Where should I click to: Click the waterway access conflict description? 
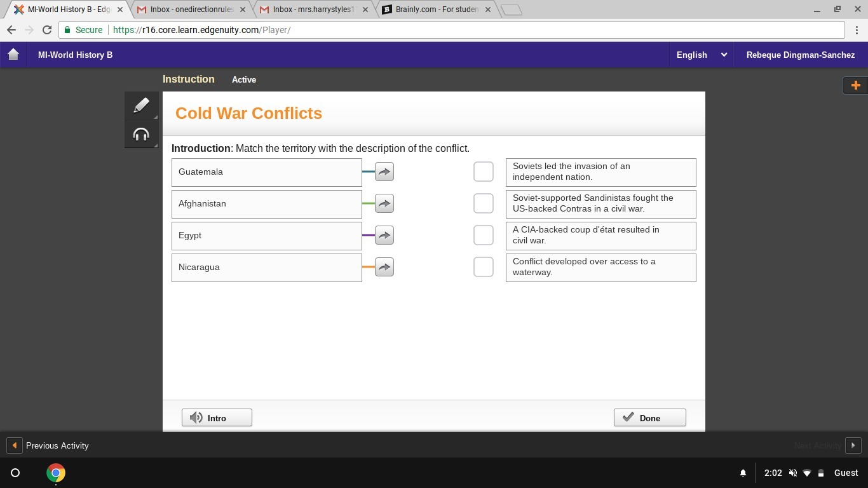click(x=601, y=268)
